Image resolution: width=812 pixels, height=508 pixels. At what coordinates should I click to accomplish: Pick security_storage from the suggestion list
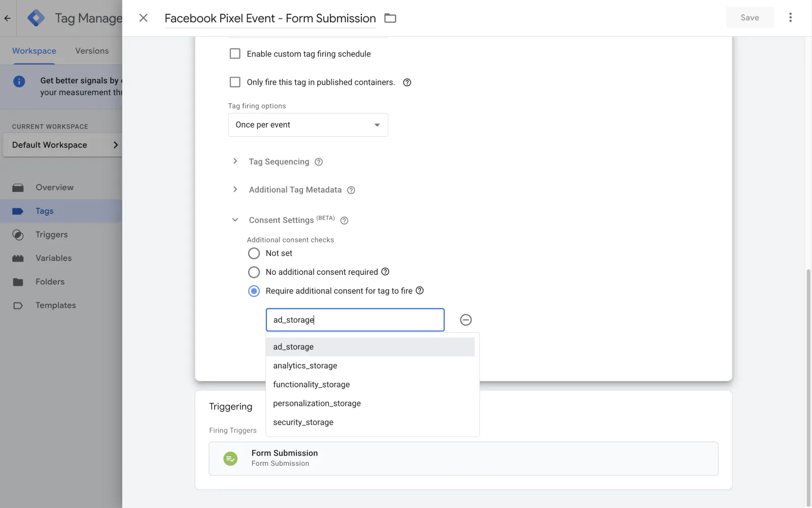tap(303, 422)
